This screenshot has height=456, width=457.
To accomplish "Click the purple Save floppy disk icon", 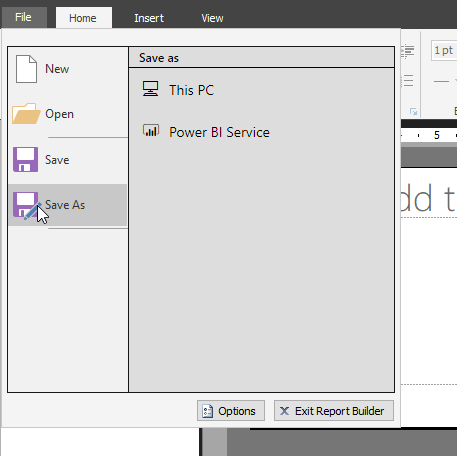I will tap(25, 159).
